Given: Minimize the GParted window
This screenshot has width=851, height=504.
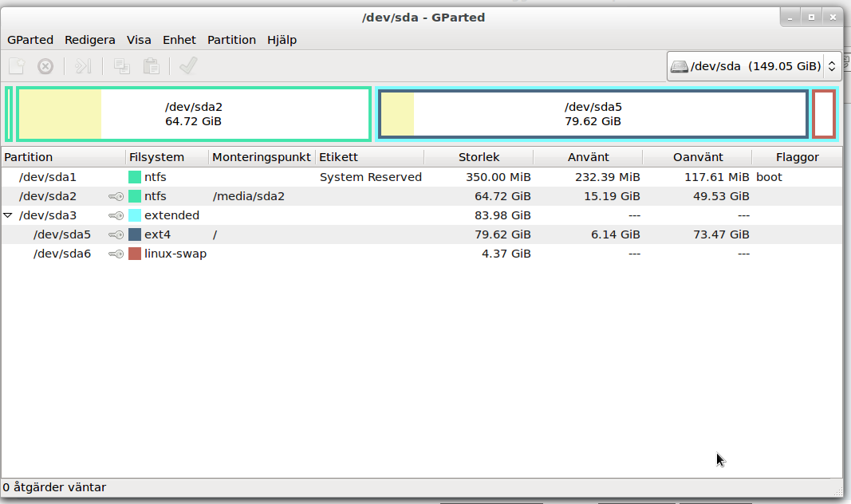Looking at the screenshot, I should tap(790, 18).
